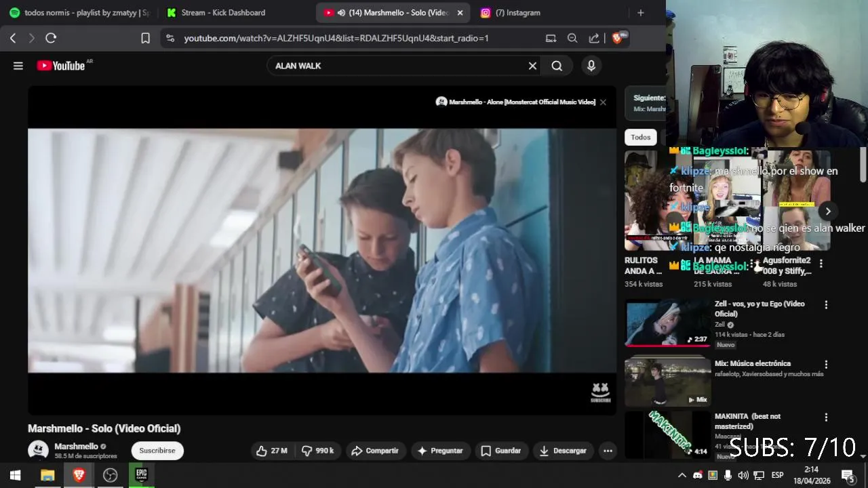Viewport: 868px width, 488px height.
Task: Open Zell - vos, yo y tu Ego thumbnail
Action: [x=667, y=323]
